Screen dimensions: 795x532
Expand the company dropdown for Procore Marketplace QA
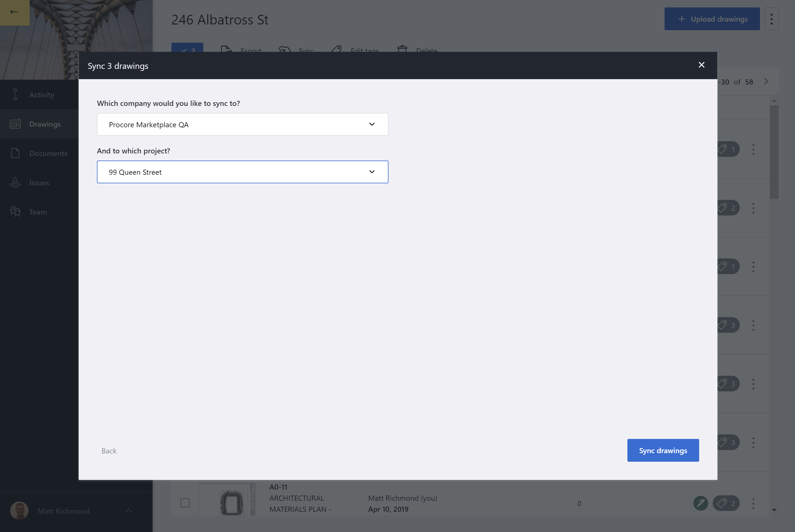(372, 124)
